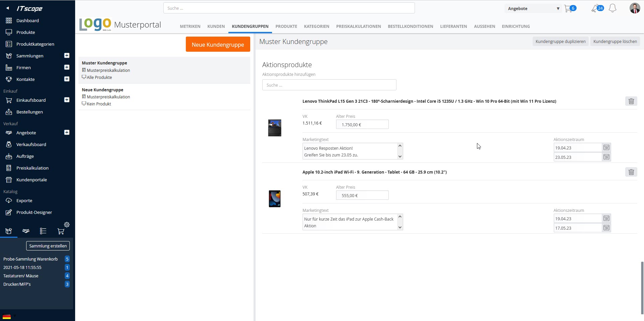
Task: Open sidebar settings gear icon
Action: tap(67, 225)
